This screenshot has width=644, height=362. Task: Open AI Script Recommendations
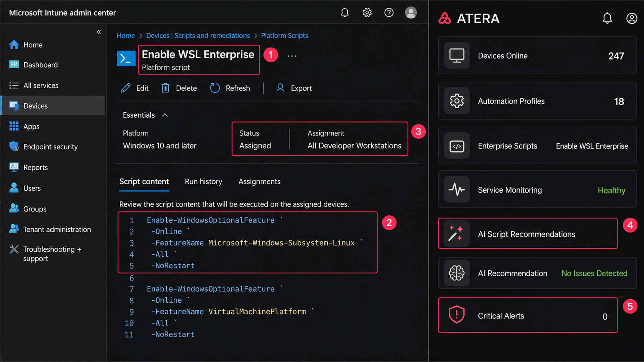pyautogui.click(x=528, y=234)
